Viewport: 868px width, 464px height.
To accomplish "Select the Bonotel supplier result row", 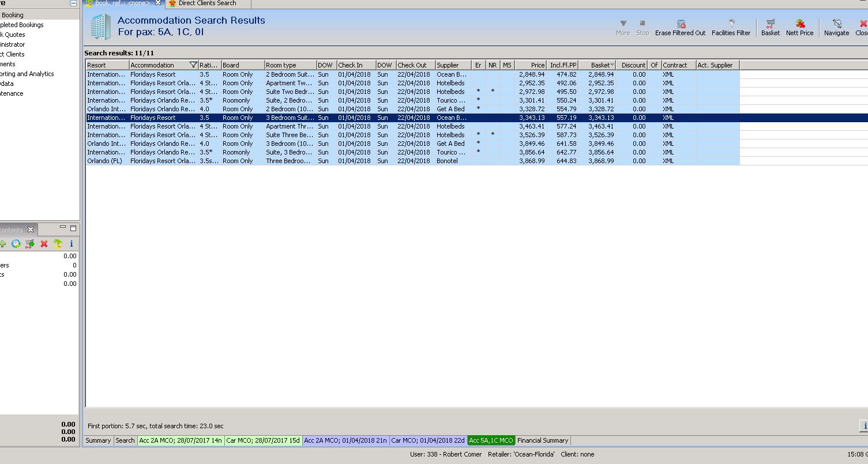I will (x=447, y=161).
